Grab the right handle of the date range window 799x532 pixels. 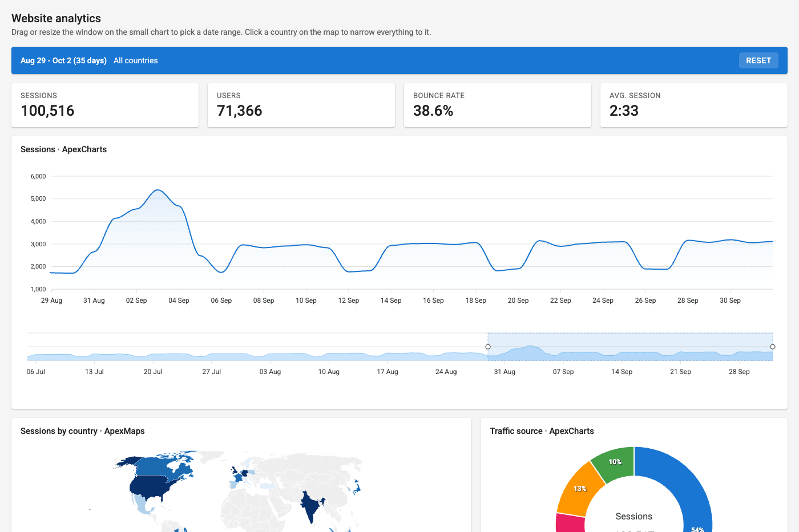pos(773,347)
